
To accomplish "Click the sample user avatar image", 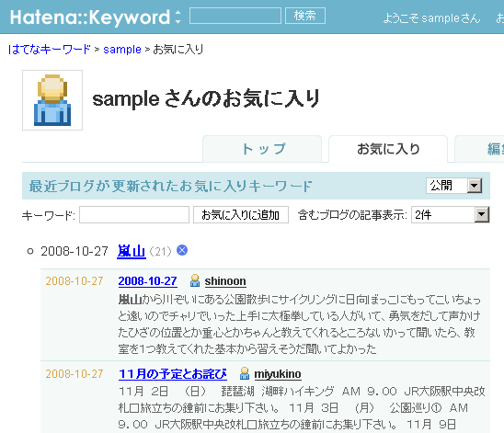I will pyautogui.click(x=52, y=100).
